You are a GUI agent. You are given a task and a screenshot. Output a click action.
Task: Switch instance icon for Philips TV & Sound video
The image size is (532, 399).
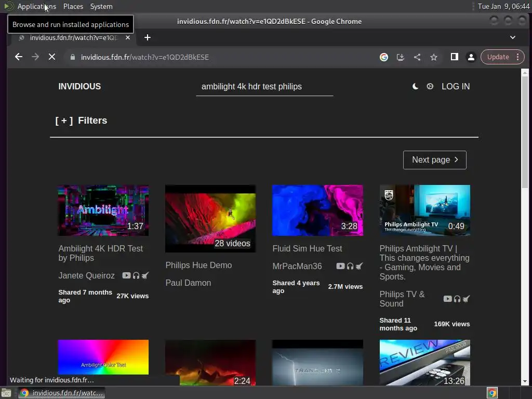click(467, 299)
